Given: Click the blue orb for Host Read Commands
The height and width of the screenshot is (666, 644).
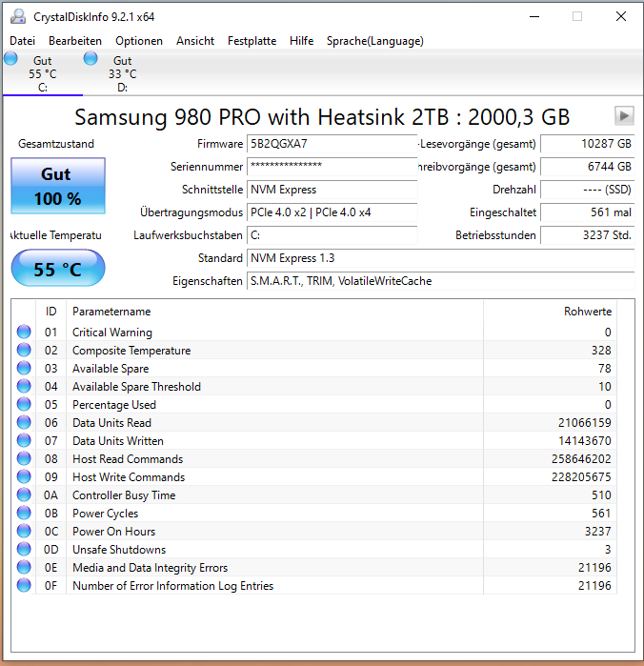Looking at the screenshot, I should point(24,458).
